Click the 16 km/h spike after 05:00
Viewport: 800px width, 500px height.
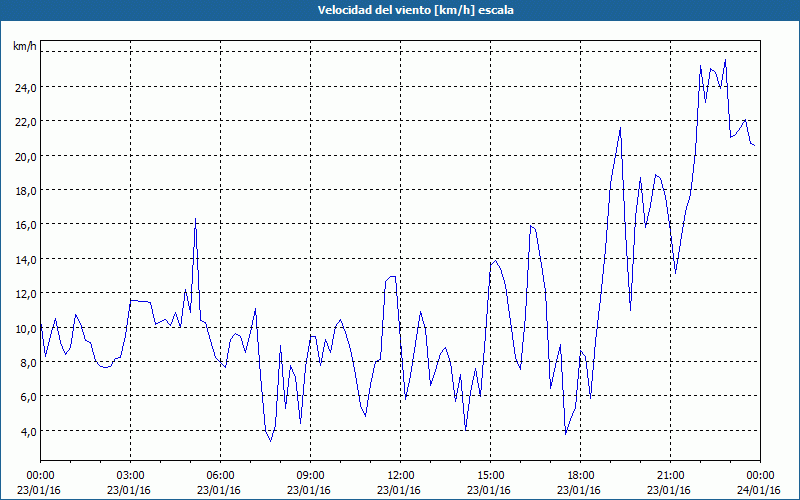pos(195,219)
